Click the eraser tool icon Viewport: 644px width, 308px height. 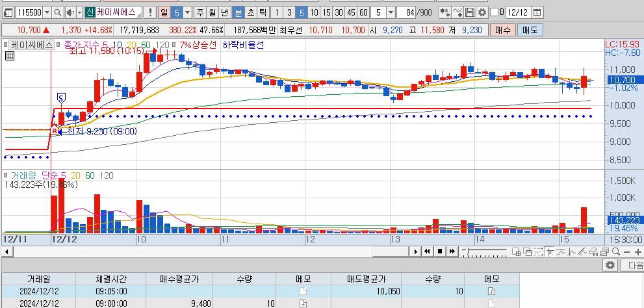tap(593, 251)
